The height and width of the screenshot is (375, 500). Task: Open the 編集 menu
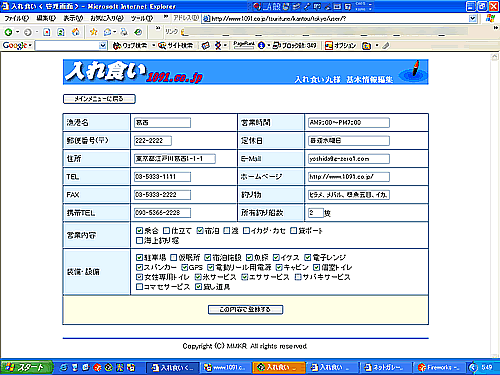46,18
